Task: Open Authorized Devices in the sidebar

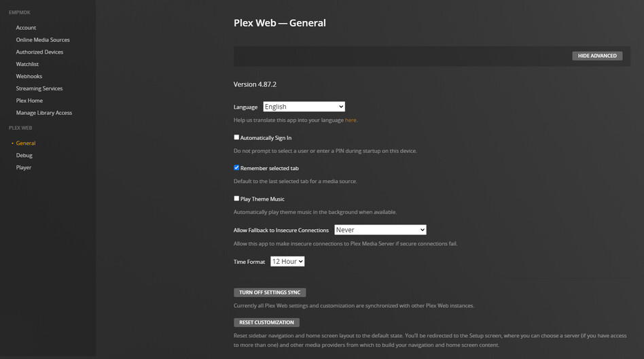Action: point(39,52)
